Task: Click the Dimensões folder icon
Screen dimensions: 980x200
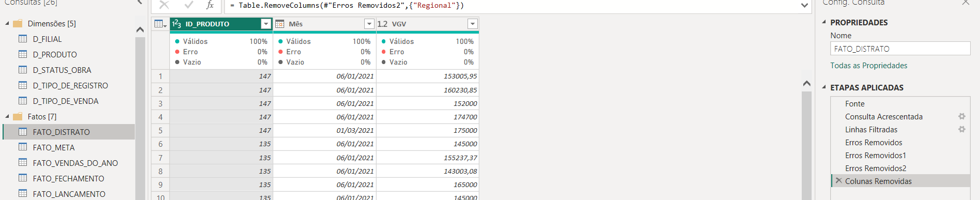Action: (18, 24)
